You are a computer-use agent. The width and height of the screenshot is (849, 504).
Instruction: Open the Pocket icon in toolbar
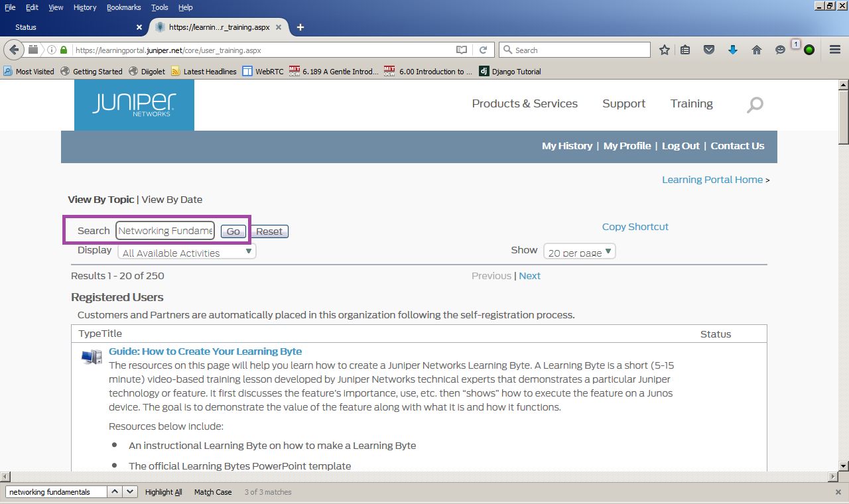709,50
